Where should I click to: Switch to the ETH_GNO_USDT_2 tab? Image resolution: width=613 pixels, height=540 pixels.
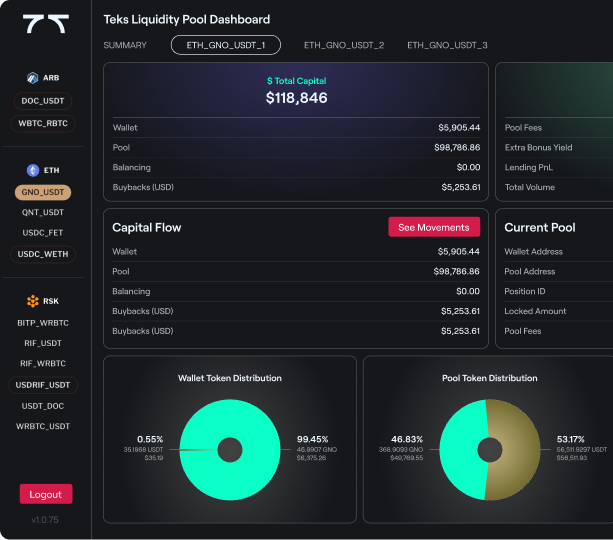(344, 45)
